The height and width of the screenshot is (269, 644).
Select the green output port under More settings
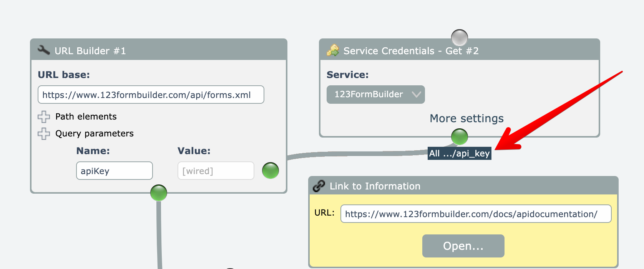tap(459, 137)
